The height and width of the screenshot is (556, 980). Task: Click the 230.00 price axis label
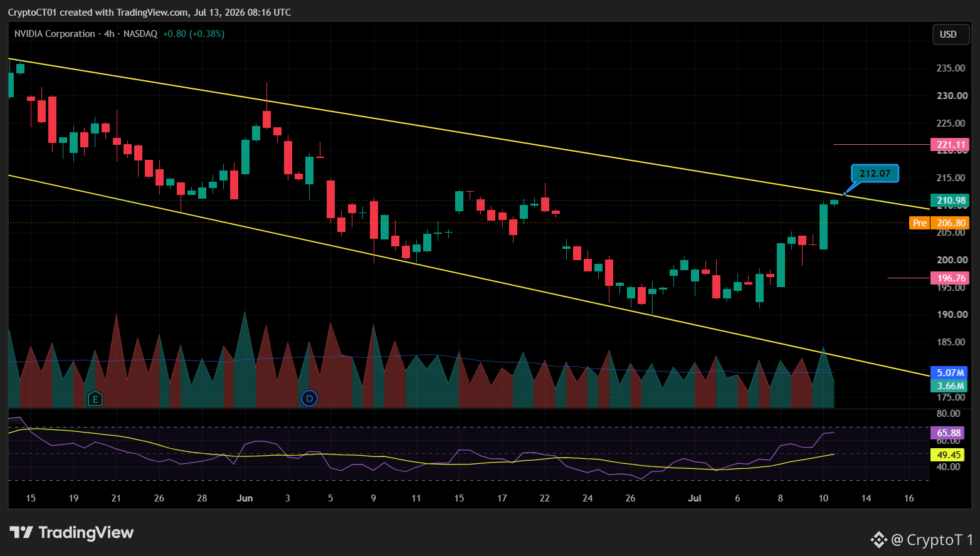coord(951,96)
